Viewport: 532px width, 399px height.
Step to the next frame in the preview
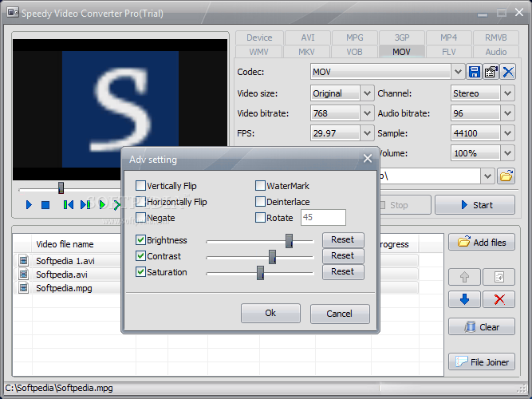pos(85,205)
